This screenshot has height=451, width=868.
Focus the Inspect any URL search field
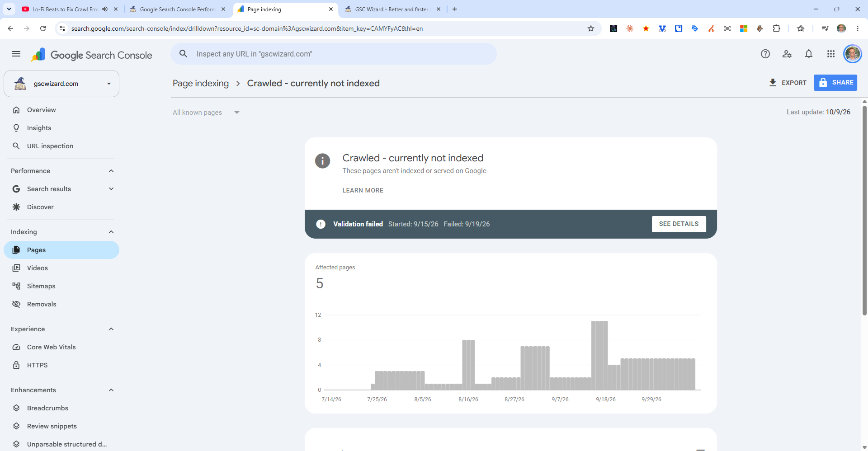(x=334, y=54)
